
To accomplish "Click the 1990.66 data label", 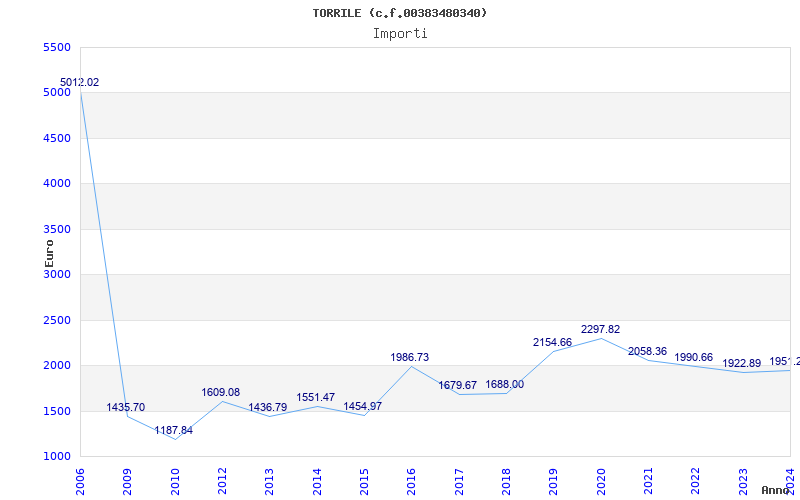I will pyautogui.click(x=694, y=357).
